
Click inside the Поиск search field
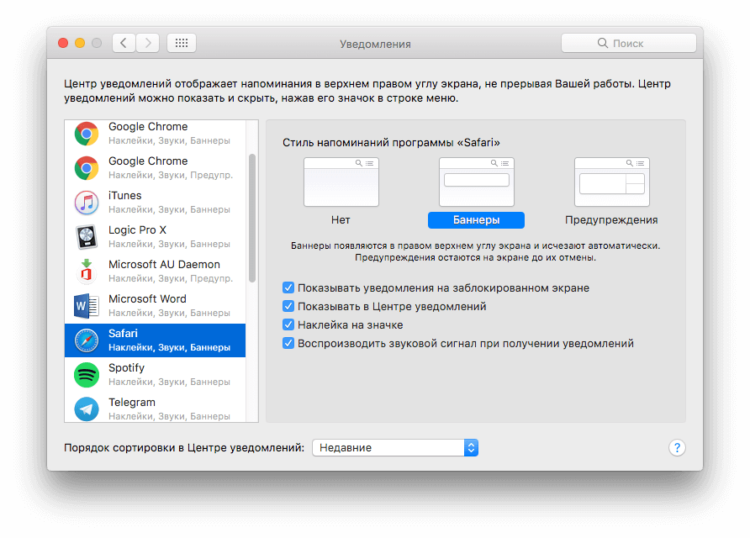coord(629,43)
